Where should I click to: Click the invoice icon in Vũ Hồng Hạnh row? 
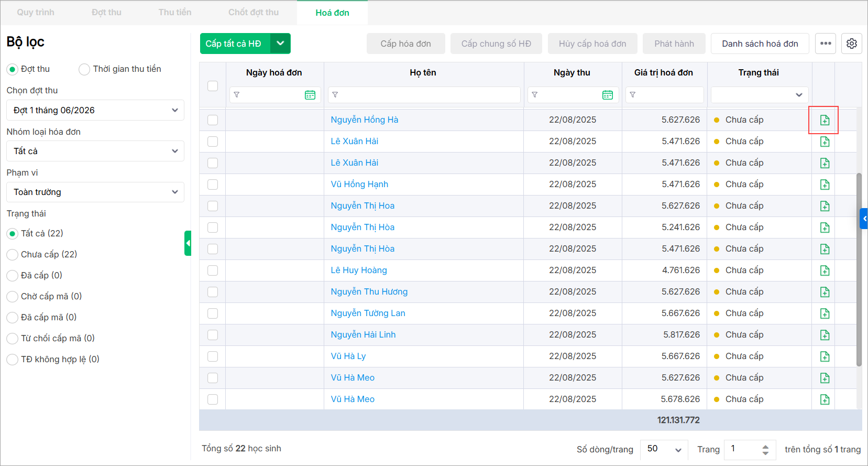pos(825,185)
